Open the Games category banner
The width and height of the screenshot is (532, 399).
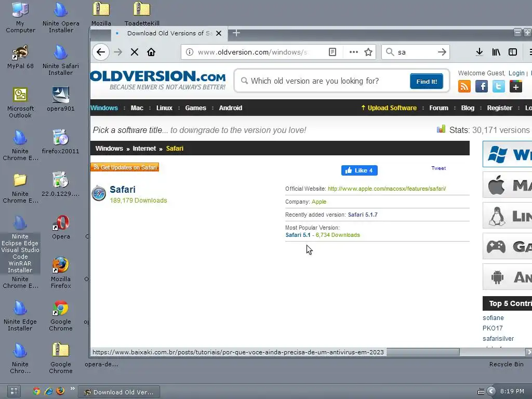tap(507, 246)
